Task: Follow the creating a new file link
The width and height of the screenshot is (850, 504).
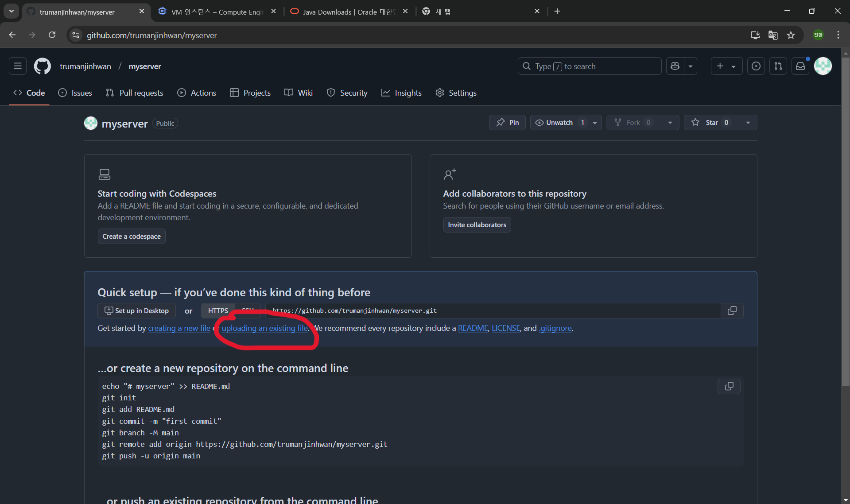Action: click(179, 328)
